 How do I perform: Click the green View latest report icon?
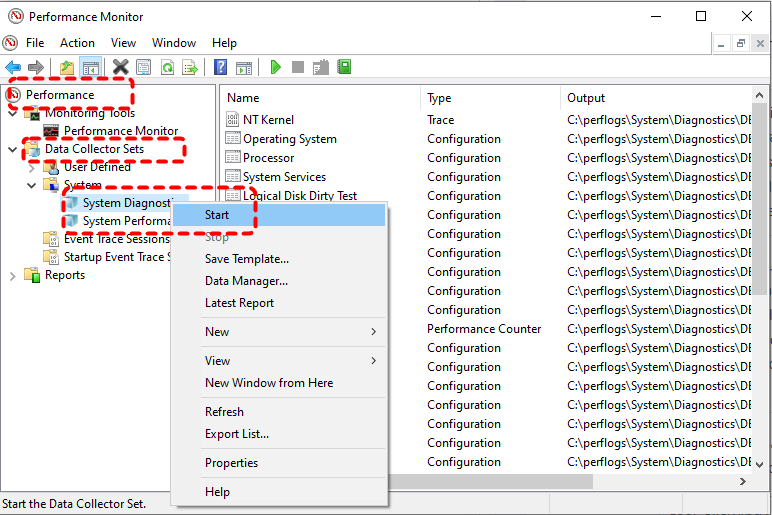pyautogui.click(x=344, y=67)
